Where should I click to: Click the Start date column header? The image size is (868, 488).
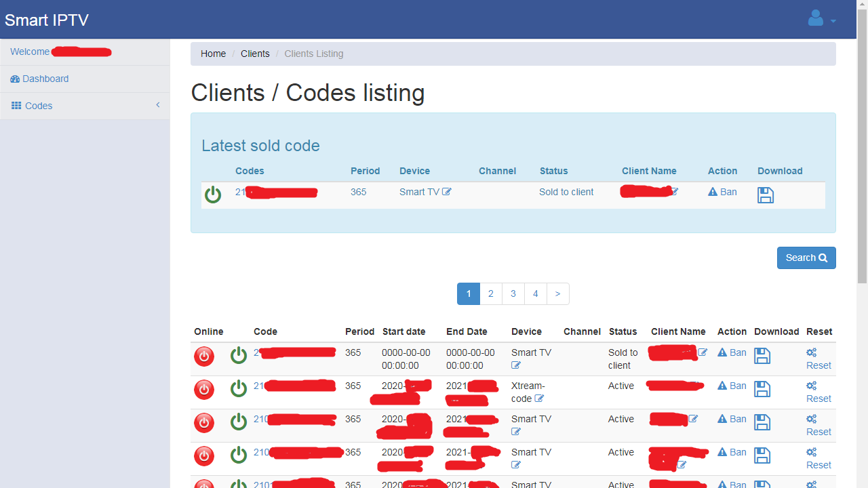(404, 331)
